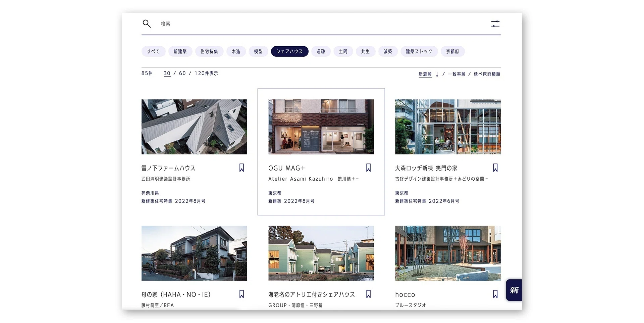The image size is (644, 323).
Task: Click architect 藤村龍至/RFA
Action: (158, 305)
